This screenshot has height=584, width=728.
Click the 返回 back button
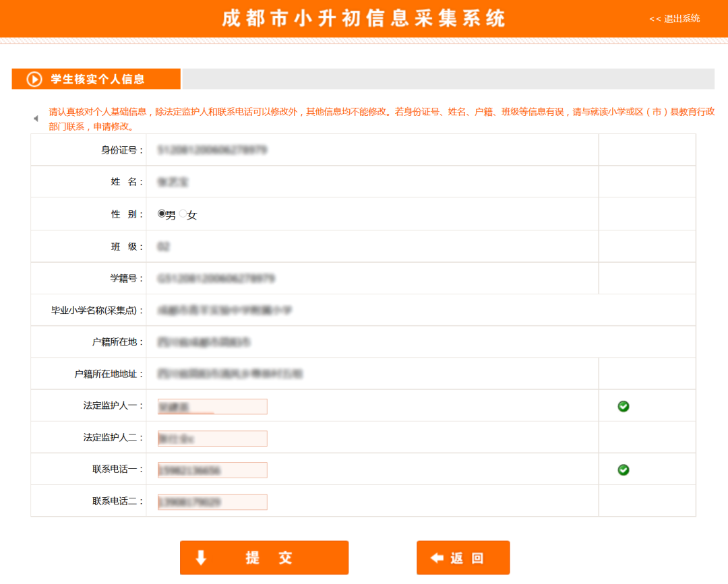point(463,557)
